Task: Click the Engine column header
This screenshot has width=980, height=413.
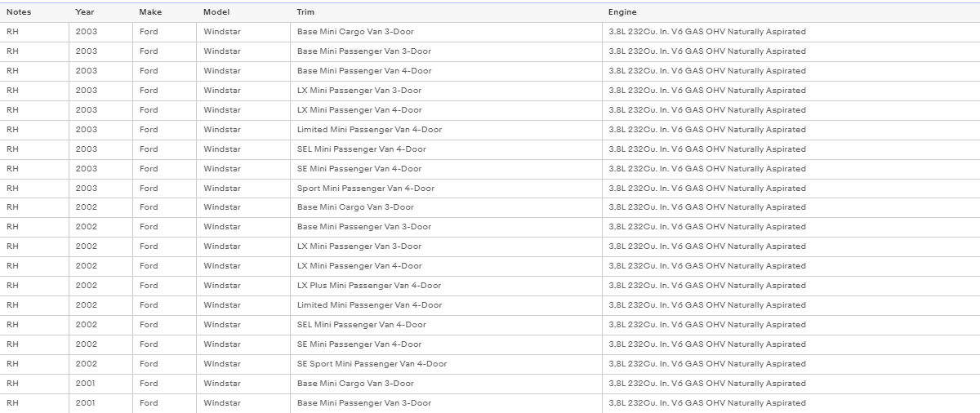Action: 791,12
